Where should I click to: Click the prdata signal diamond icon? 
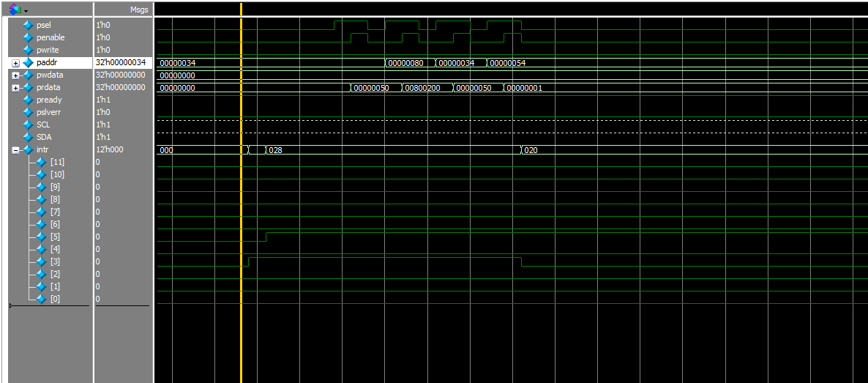[29, 88]
